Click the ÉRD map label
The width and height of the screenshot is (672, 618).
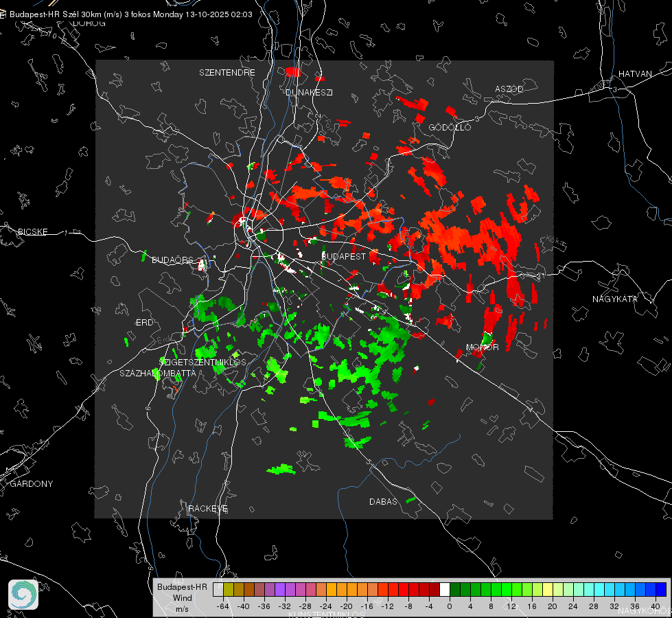(x=144, y=323)
